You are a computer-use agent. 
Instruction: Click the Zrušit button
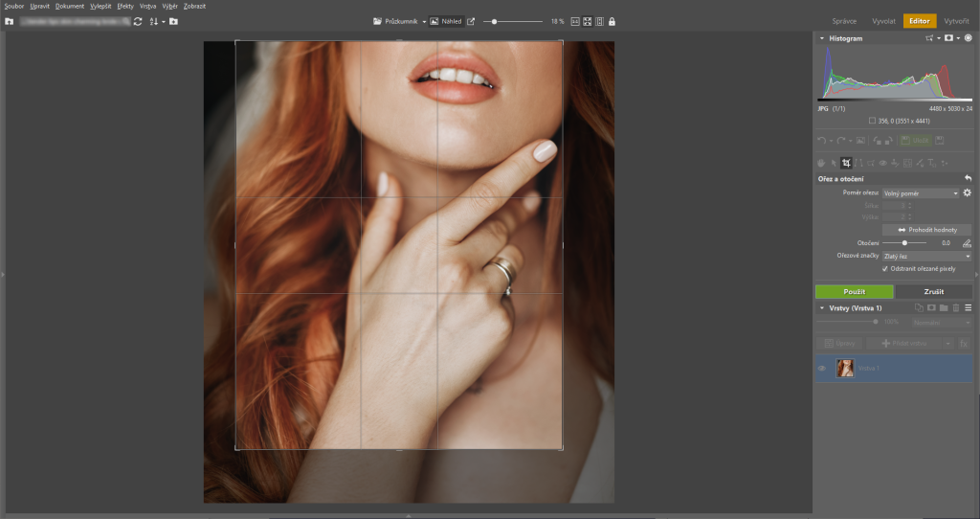pyautogui.click(x=934, y=291)
